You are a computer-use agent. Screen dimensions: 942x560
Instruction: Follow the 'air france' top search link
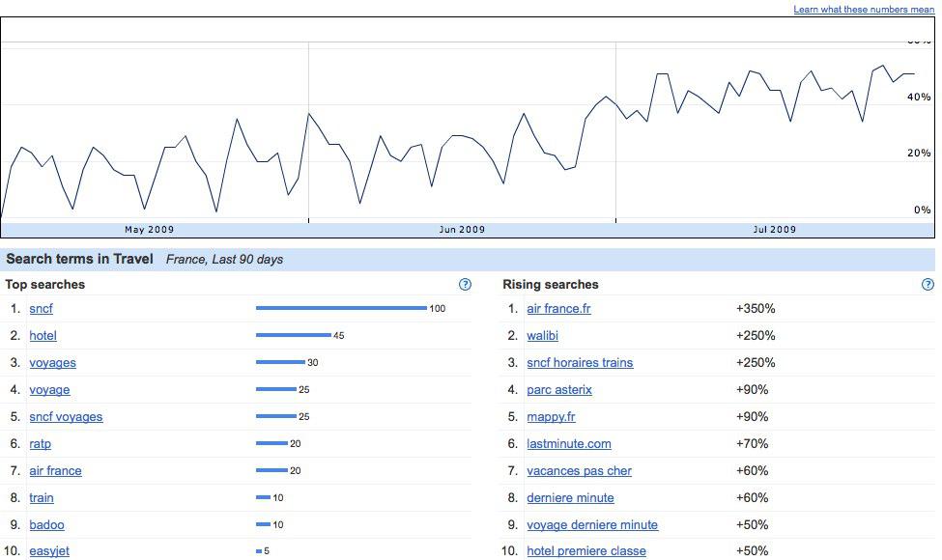(55, 470)
